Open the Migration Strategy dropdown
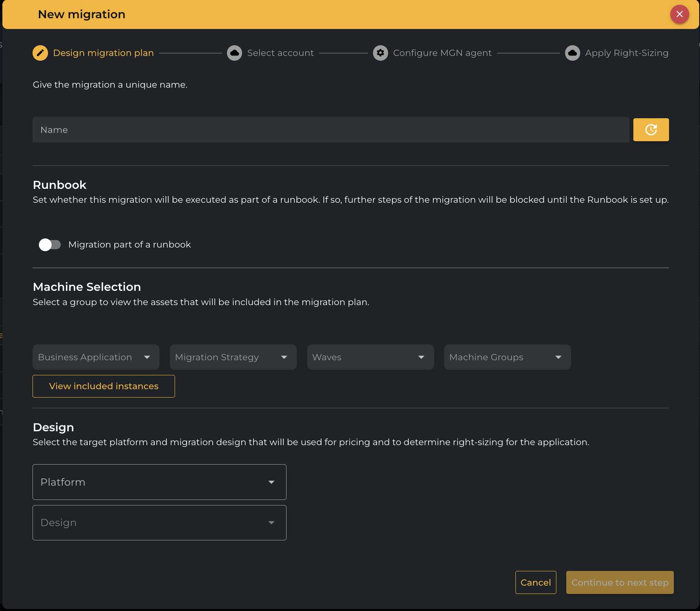Screen dimensions: 700x611 point(233,357)
